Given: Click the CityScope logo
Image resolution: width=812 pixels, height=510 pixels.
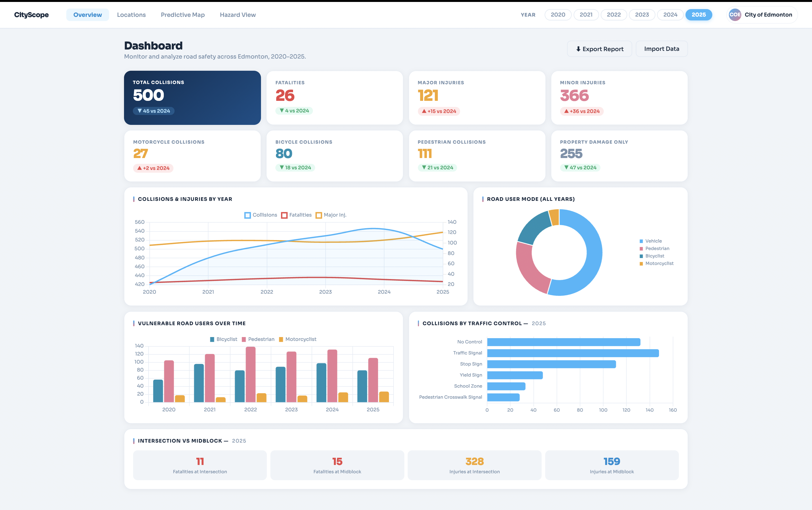Looking at the screenshot, I should (31, 15).
